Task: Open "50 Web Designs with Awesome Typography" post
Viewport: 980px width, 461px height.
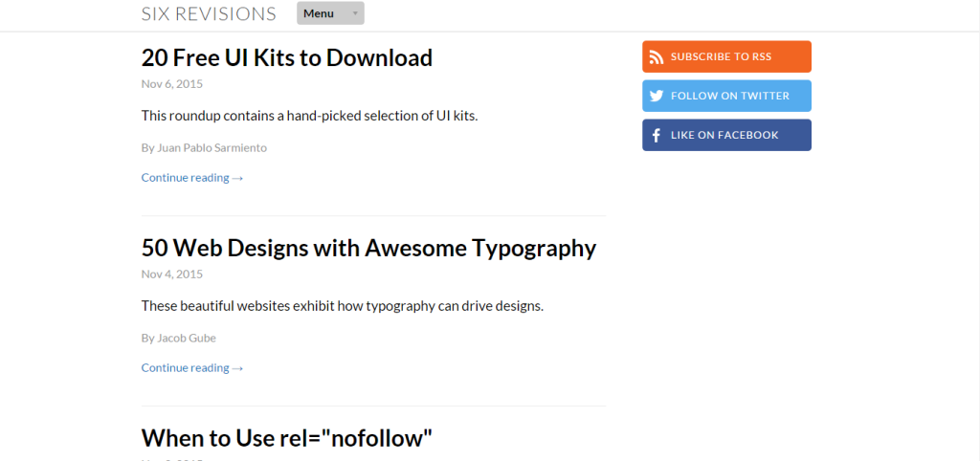Action: tap(368, 248)
